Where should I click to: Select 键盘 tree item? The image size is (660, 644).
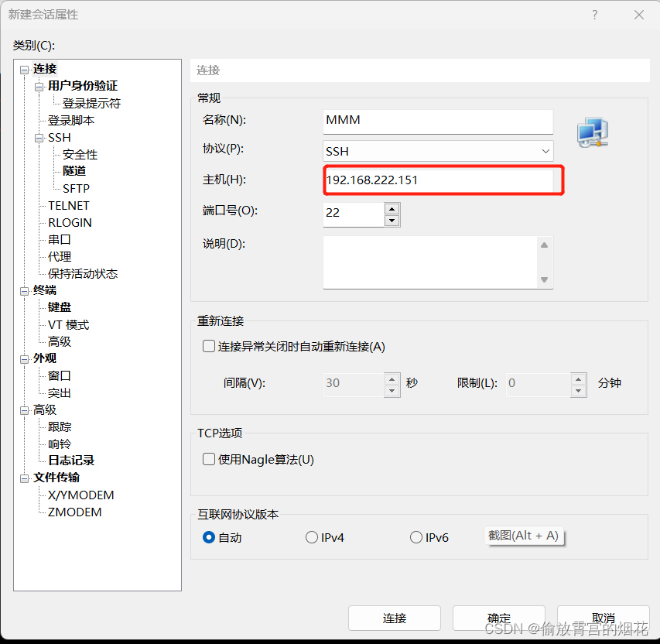point(60,307)
